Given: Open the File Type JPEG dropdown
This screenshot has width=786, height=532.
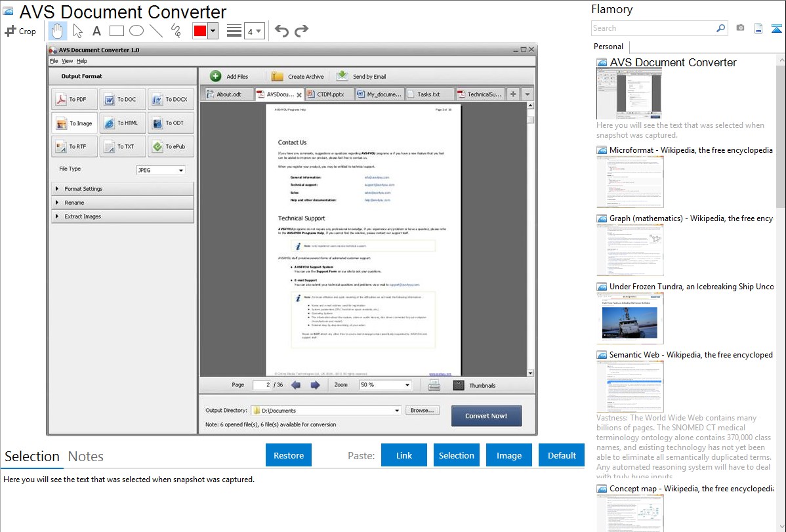Looking at the screenshot, I should click(160, 170).
